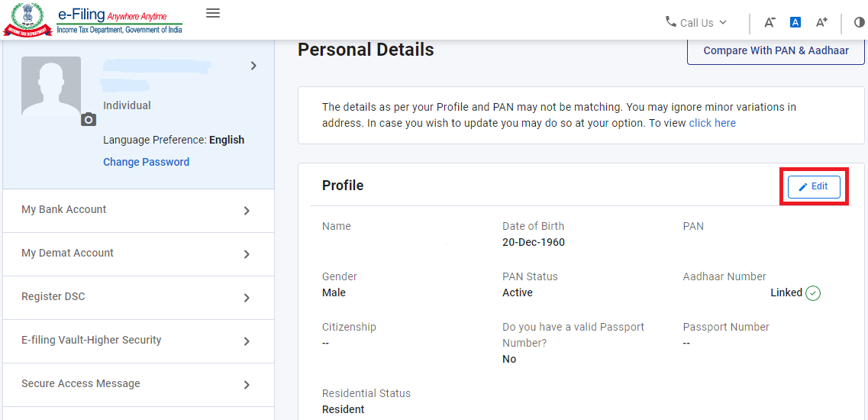Toggle the high contrast mode icon
868x420 pixels.
tap(859, 22)
